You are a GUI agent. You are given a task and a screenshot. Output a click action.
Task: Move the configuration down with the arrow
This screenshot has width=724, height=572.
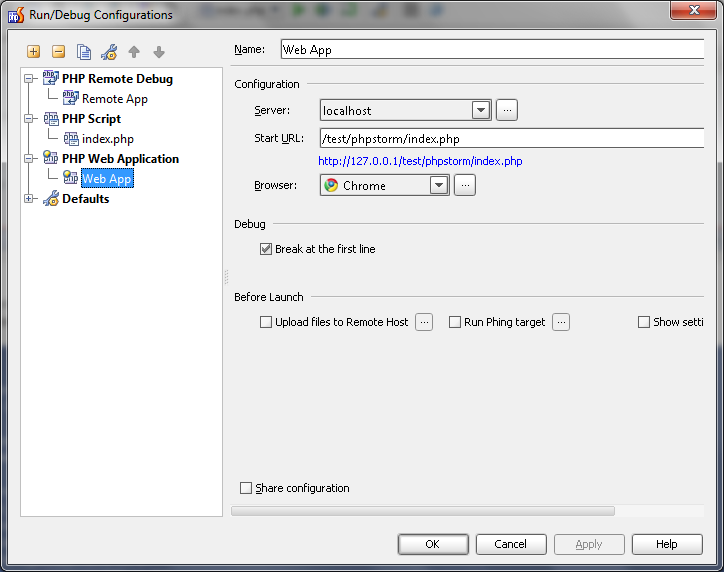click(x=159, y=52)
